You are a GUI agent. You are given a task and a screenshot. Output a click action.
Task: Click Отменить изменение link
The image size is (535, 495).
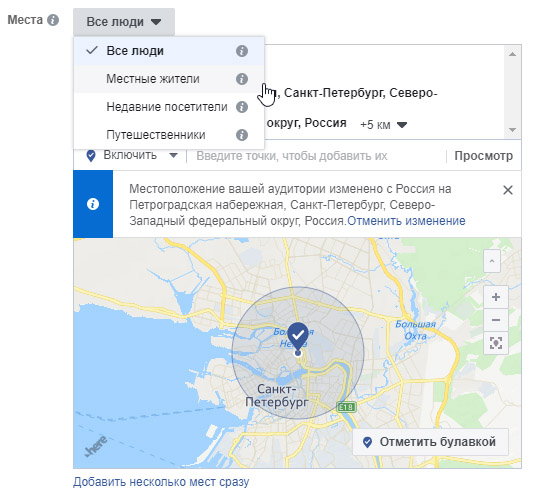pos(406,221)
